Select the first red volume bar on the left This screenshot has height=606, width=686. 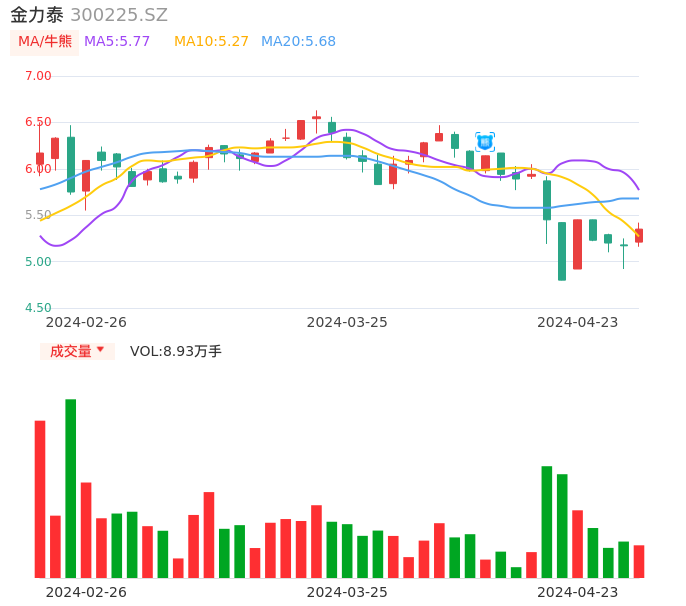[40, 499]
